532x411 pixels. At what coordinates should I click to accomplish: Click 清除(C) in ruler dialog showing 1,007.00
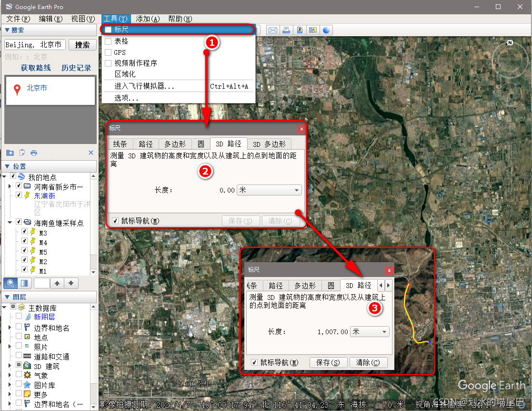pyautogui.click(x=368, y=362)
